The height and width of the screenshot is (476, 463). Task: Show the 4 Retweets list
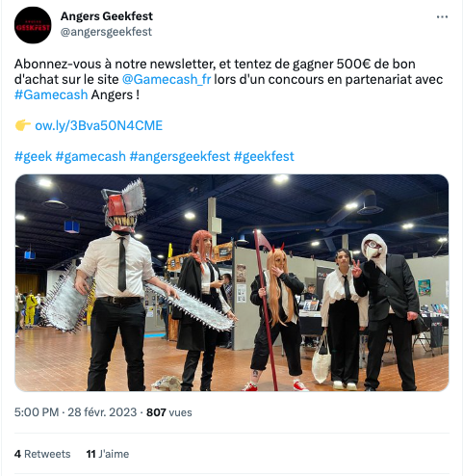[42, 454]
